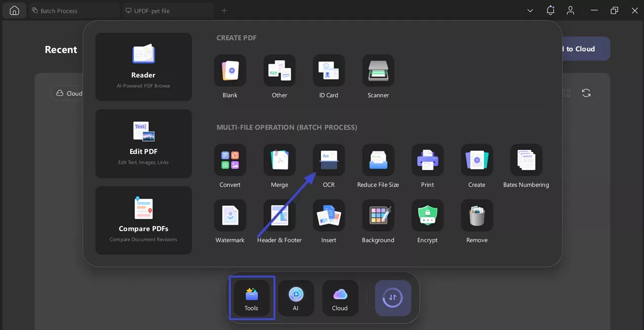Open the OCR batch tool
The height and width of the screenshot is (330, 644).
tap(328, 160)
